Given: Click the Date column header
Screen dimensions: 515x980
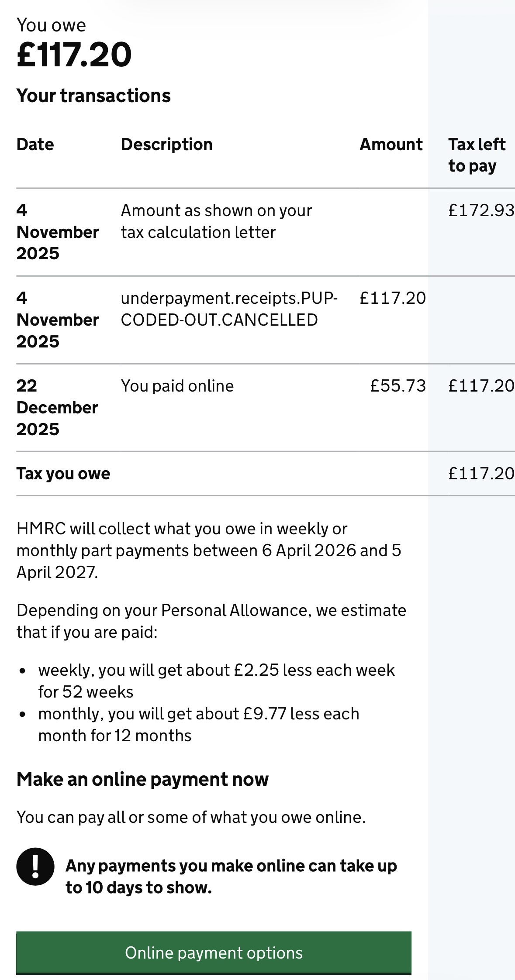Looking at the screenshot, I should coord(35,144).
